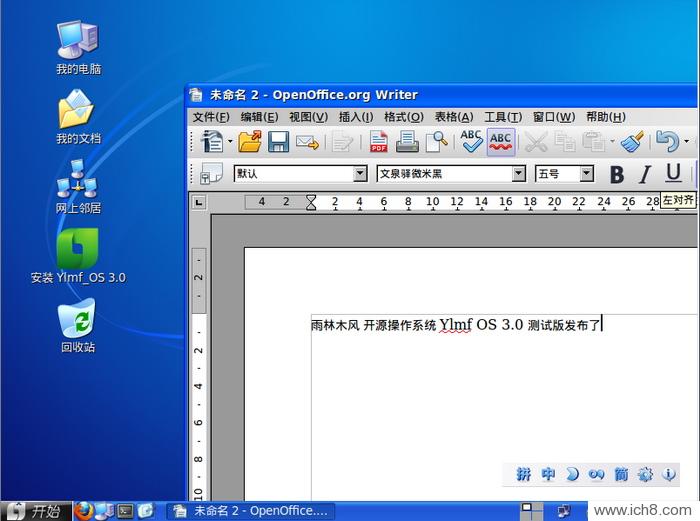Click the Edit File icon

click(342, 142)
